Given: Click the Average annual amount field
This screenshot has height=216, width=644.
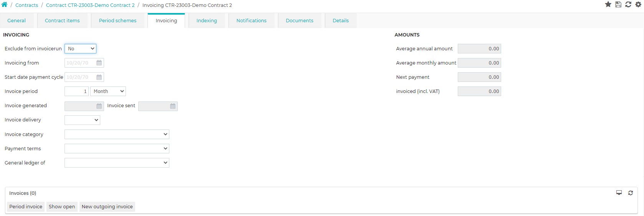Looking at the screenshot, I should pos(479,48).
